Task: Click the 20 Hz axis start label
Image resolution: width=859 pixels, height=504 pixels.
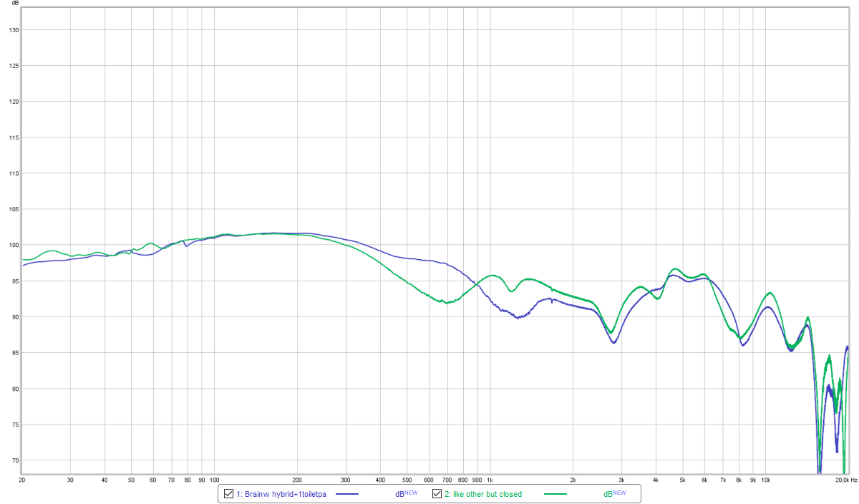Action: 22,480
